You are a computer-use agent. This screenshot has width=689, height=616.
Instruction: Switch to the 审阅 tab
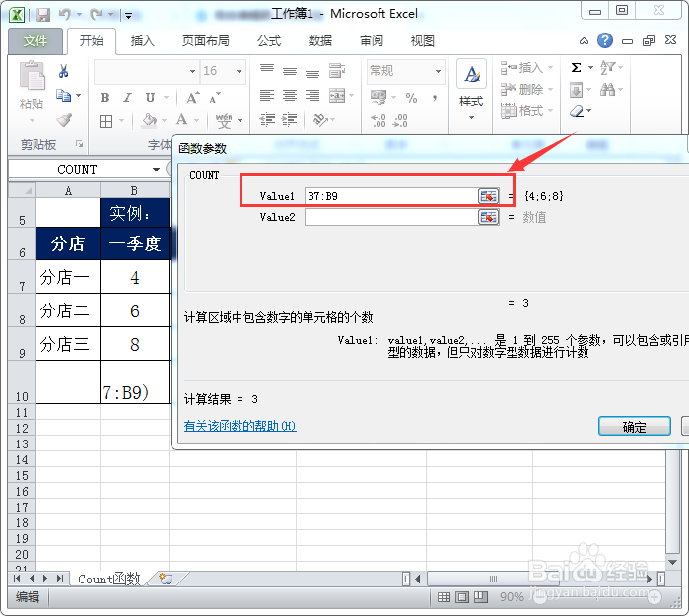pos(372,41)
